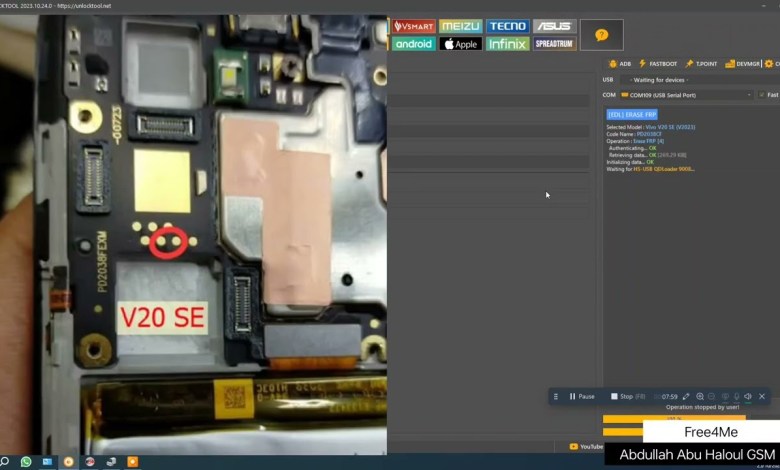This screenshot has width=780, height=470.
Task: Click the YouTube link at the bottom
Action: click(586, 447)
